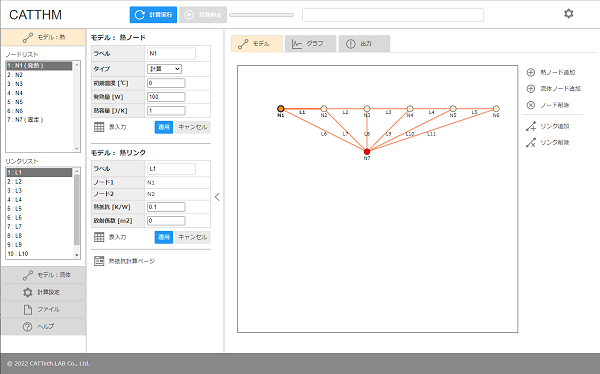The image size is (600, 374).
Task: Click the ノード削除 delete node icon
Action: [531, 105]
